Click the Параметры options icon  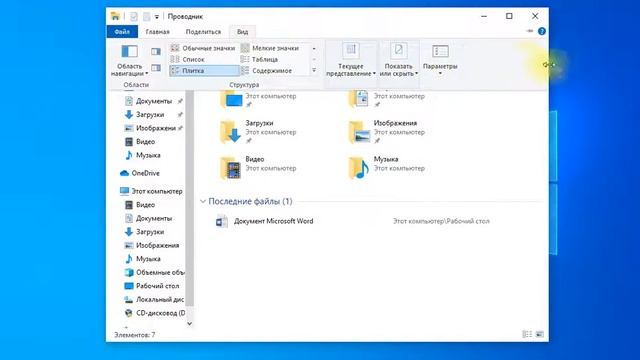pos(440,52)
